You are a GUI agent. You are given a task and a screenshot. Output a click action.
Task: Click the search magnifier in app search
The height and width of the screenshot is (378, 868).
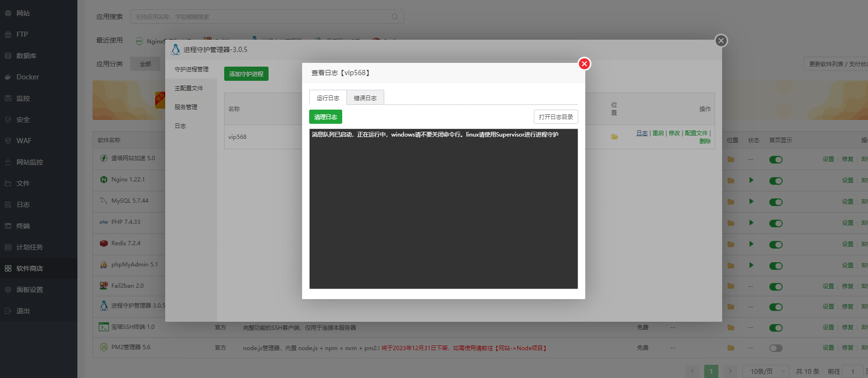point(395,17)
